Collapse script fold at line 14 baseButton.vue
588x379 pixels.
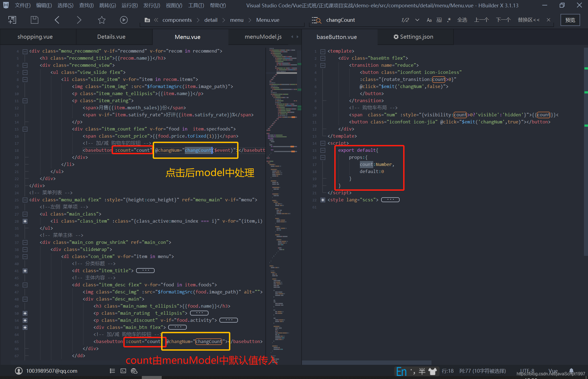pos(323,143)
